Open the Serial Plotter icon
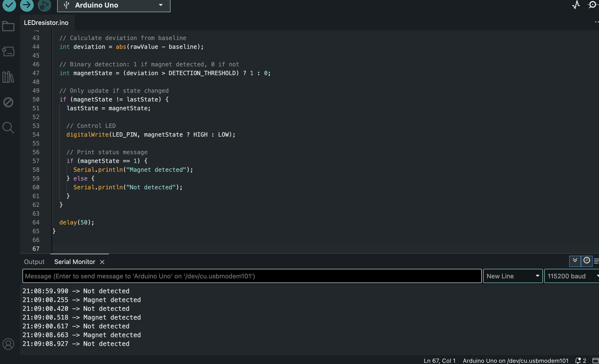 (576, 5)
